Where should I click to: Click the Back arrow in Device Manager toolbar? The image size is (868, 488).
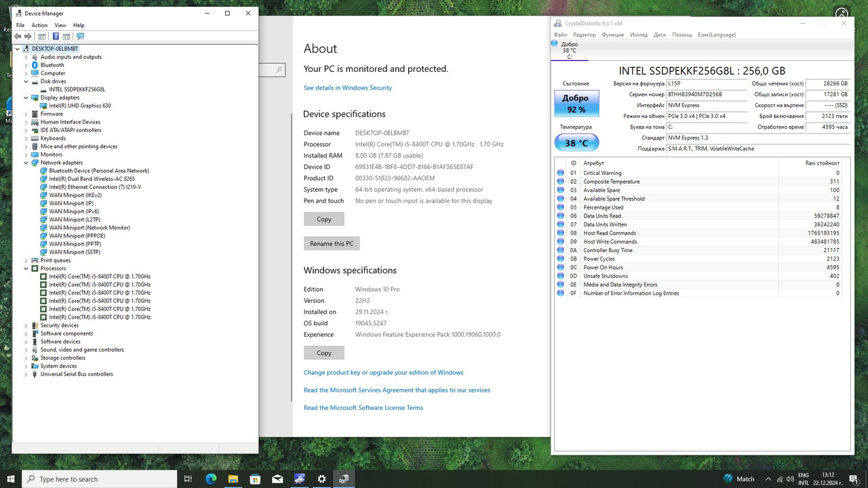[x=18, y=36]
